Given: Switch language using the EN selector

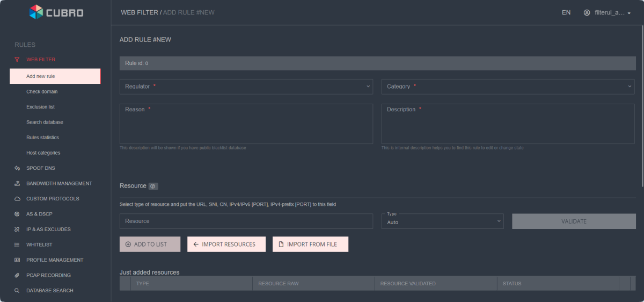Looking at the screenshot, I should point(566,12).
